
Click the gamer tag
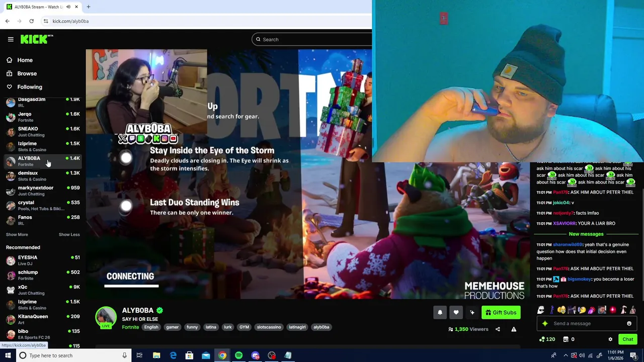[x=172, y=327]
